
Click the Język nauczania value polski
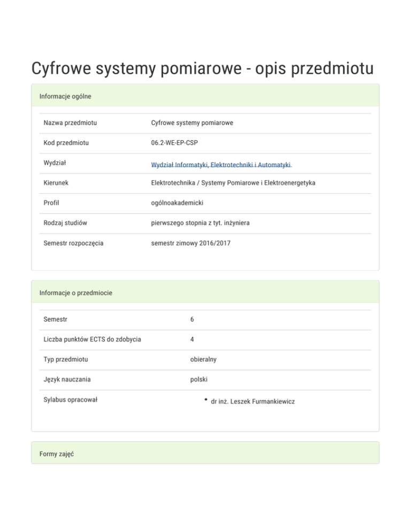click(x=198, y=379)
